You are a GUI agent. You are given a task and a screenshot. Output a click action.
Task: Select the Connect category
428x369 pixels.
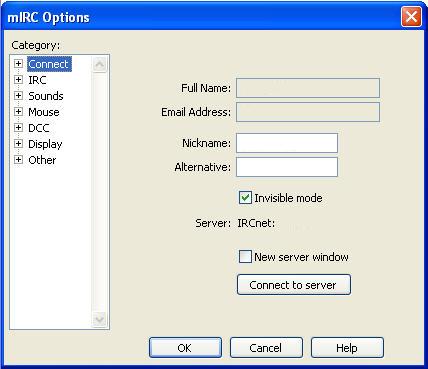[x=49, y=64]
